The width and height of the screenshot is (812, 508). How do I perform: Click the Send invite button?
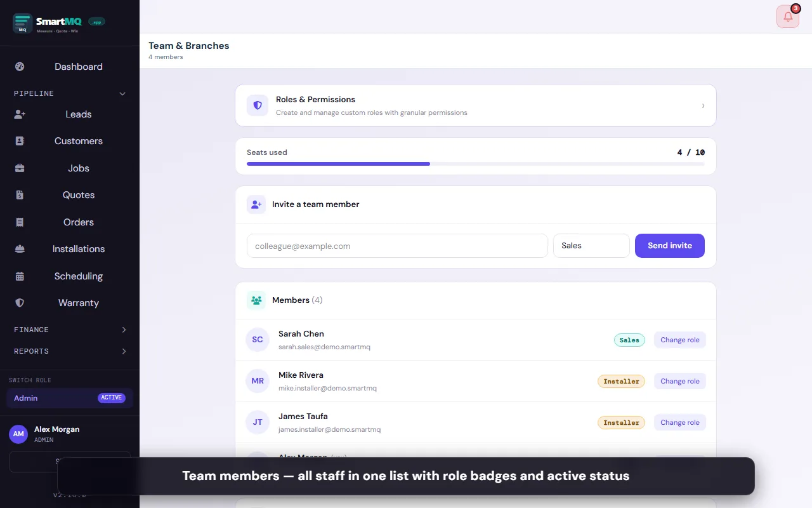[x=670, y=246]
